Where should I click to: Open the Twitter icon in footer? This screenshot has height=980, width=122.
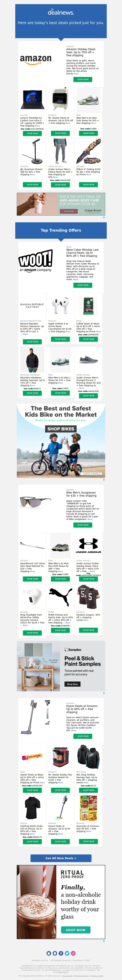[67, 953]
